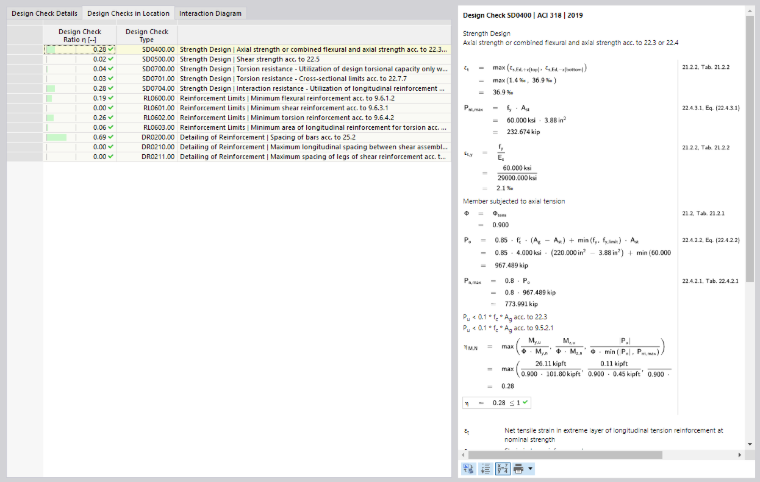Select row RL0602.00 minimum torsion reinforcement
Screen dimensions: 760x482
coord(247,118)
